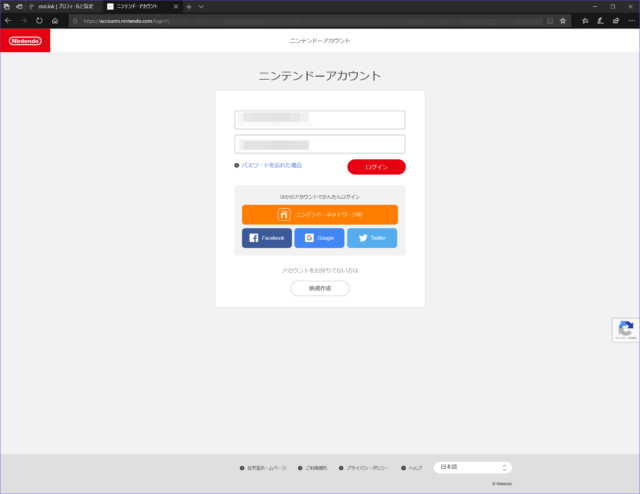Open reading view icon in address bar
Screen dimensions: 640x494
[x=550, y=21]
